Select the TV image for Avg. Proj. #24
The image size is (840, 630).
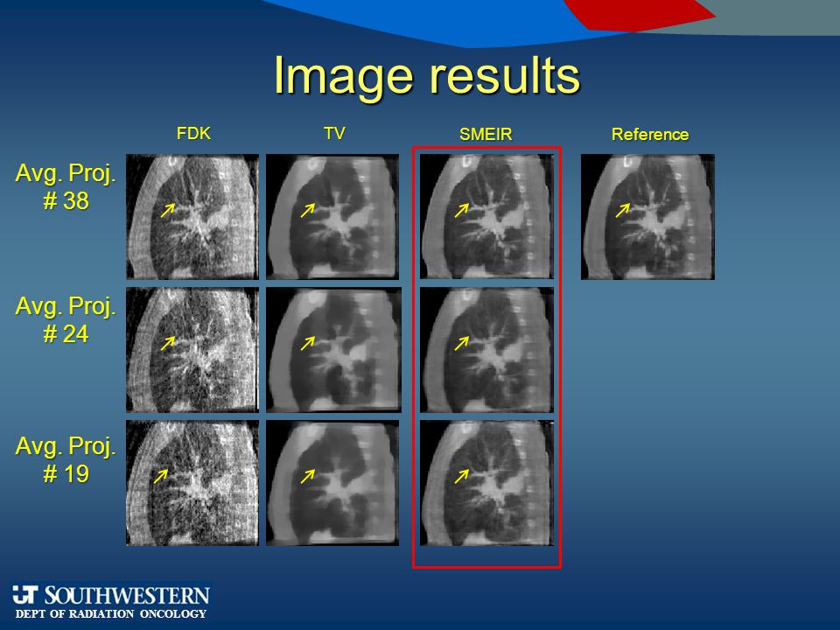[x=333, y=350]
